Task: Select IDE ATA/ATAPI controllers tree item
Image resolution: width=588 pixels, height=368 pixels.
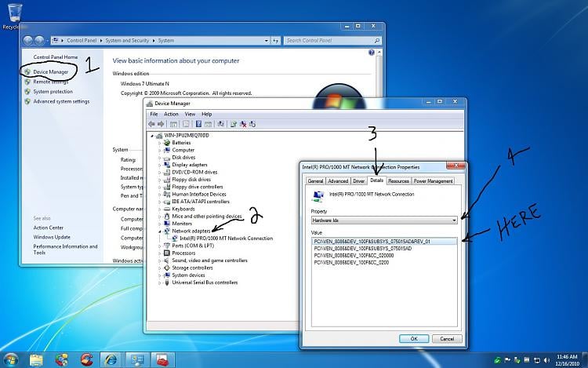Action: (201, 202)
